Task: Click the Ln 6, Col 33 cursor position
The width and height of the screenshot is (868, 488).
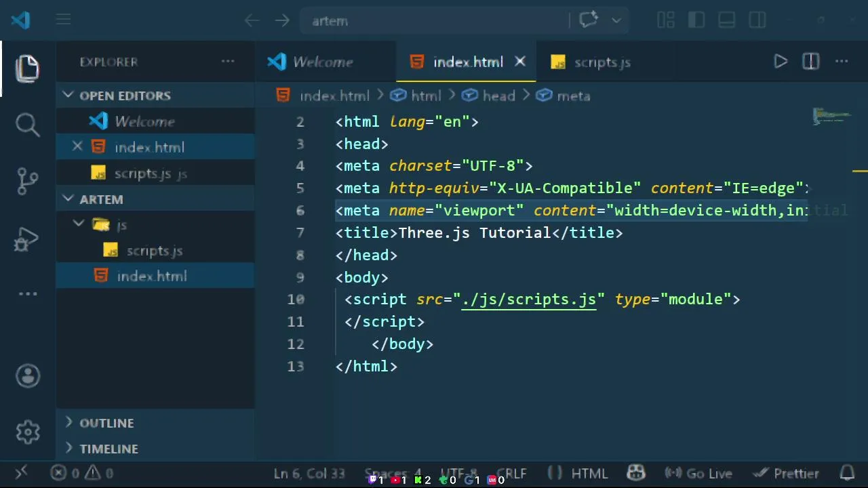Action: pos(309,473)
